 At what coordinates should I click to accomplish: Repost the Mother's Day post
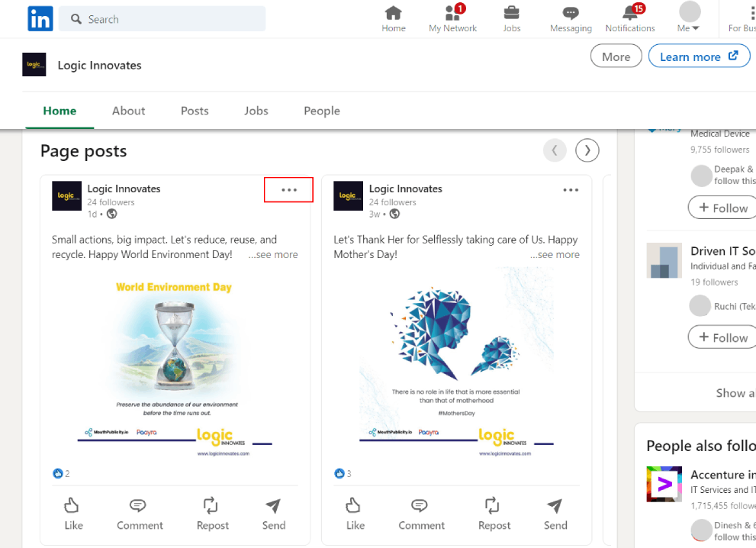pos(494,514)
